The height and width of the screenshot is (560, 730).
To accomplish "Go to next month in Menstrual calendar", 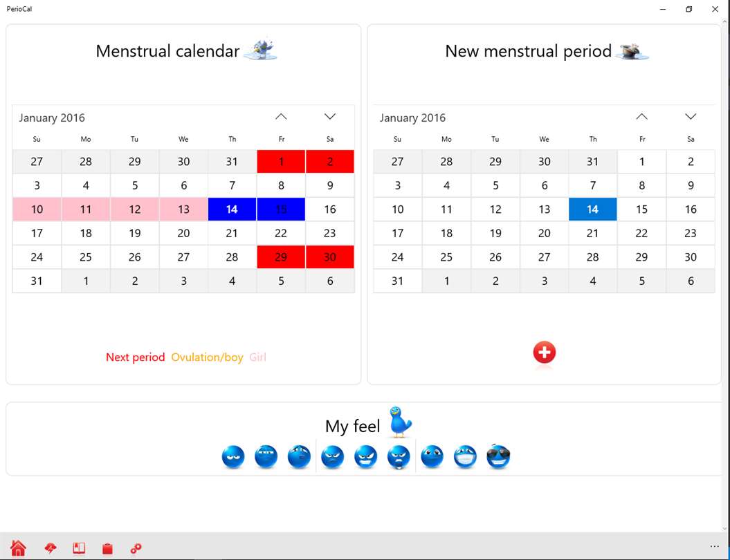I will tap(330, 117).
